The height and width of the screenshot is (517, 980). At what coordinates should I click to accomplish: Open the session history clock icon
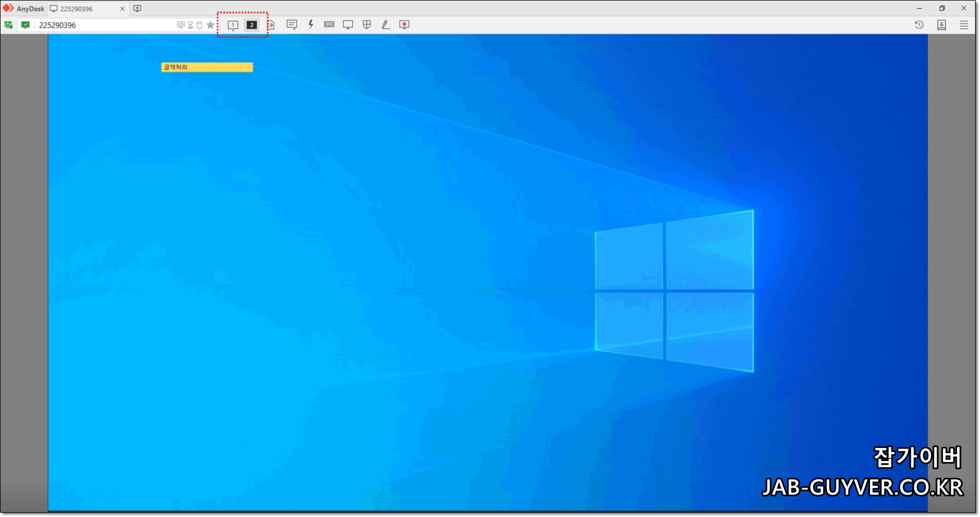(x=919, y=25)
